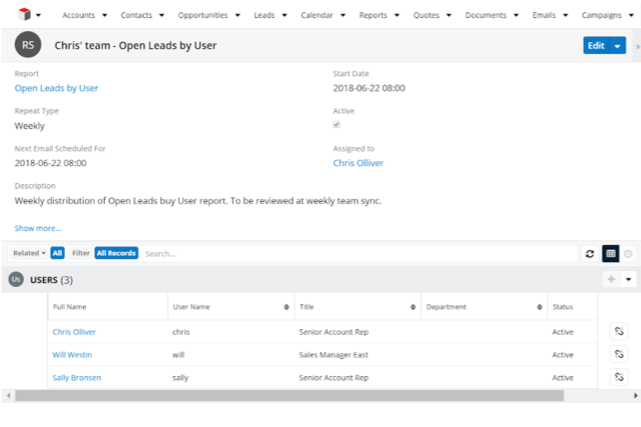The width and height of the screenshot is (641, 427).
Task: Toggle the All related filter chip
Action: point(58,254)
